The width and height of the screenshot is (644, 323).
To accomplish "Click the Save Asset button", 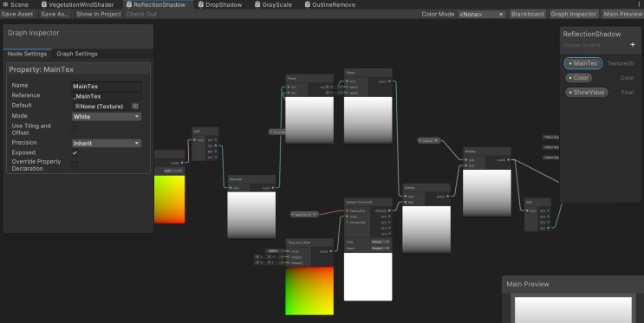I will pos(17,14).
